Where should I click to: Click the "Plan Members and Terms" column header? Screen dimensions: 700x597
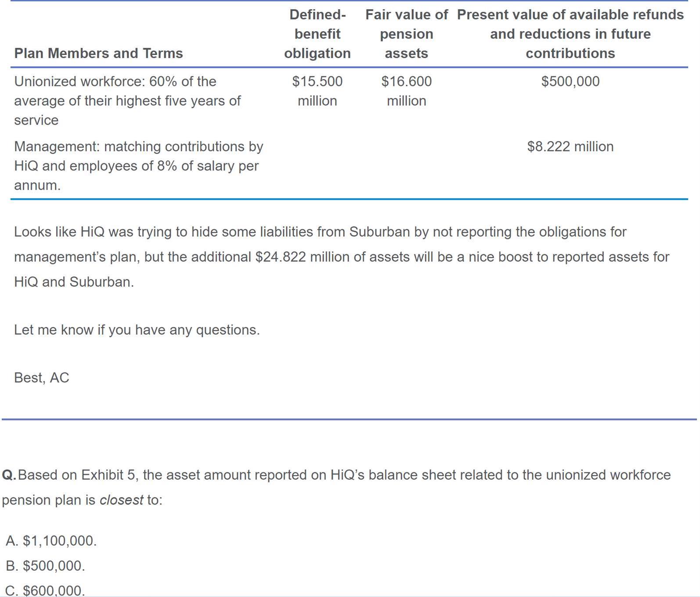pyautogui.click(x=98, y=53)
